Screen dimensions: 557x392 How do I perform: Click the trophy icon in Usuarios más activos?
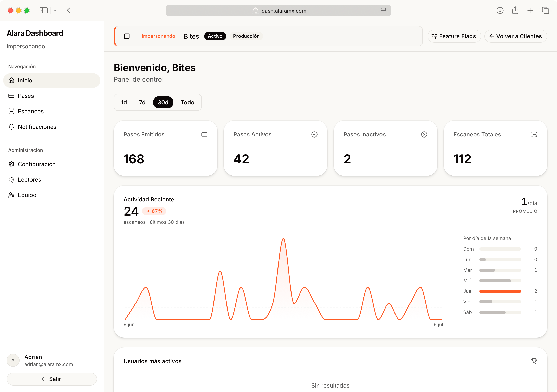(534, 361)
